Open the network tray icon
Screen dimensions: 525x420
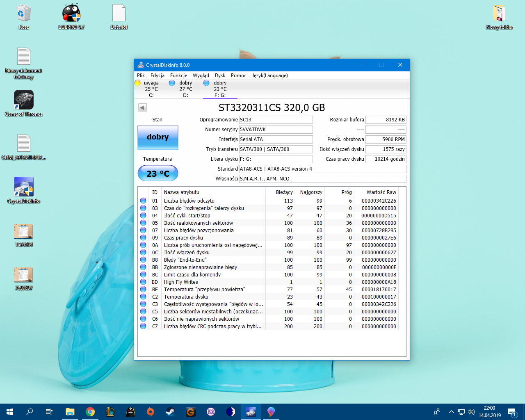coord(461,412)
